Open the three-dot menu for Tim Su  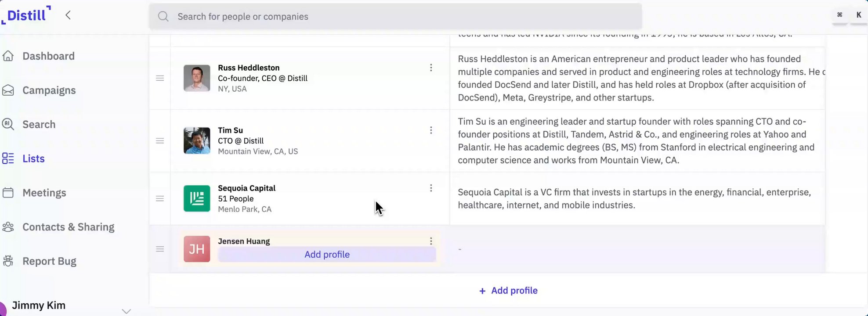pos(431,130)
